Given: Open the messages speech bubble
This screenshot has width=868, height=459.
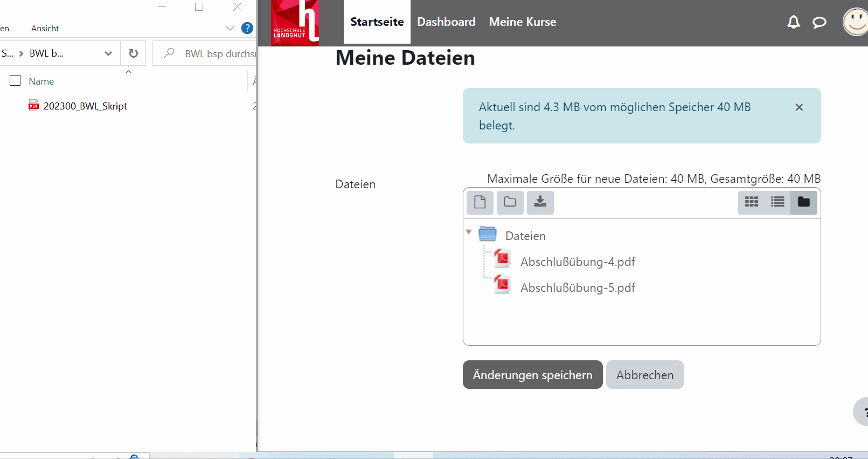Looking at the screenshot, I should [819, 22].
